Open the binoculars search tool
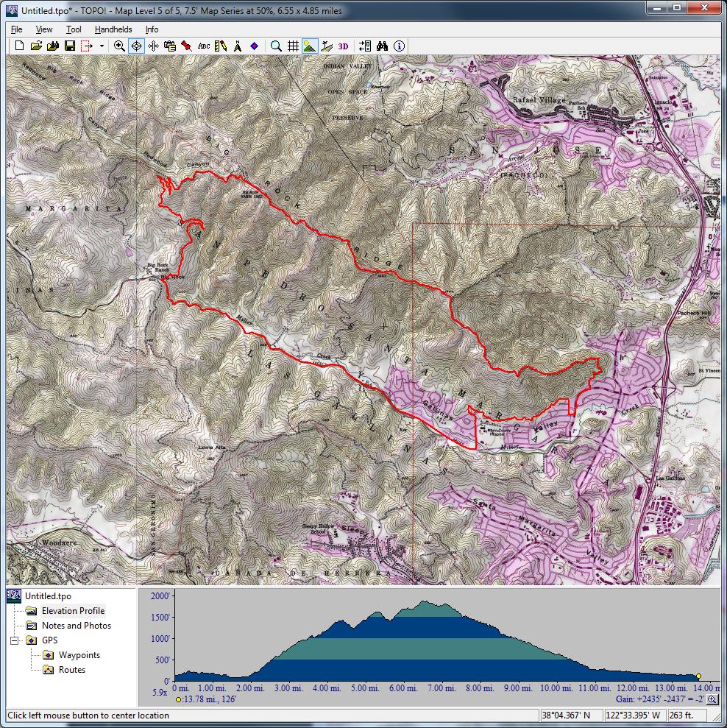727x728 pixels. coord(382,46)
